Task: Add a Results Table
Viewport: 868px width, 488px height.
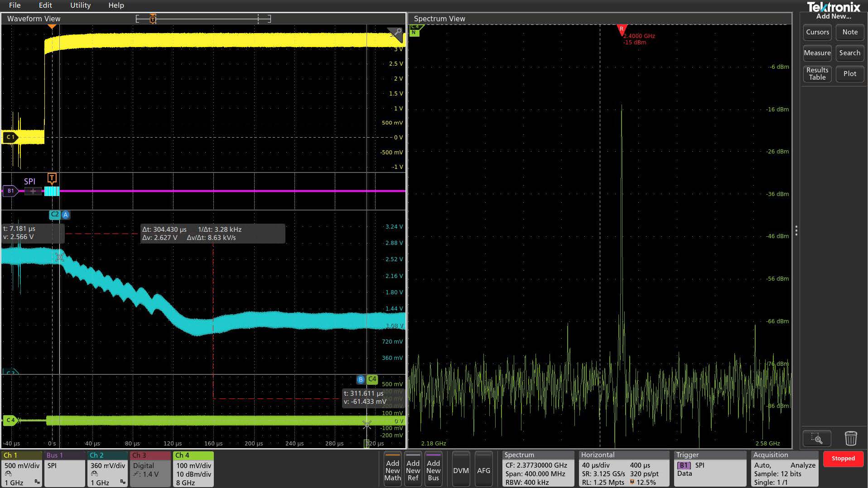Action: coord(817,74)
